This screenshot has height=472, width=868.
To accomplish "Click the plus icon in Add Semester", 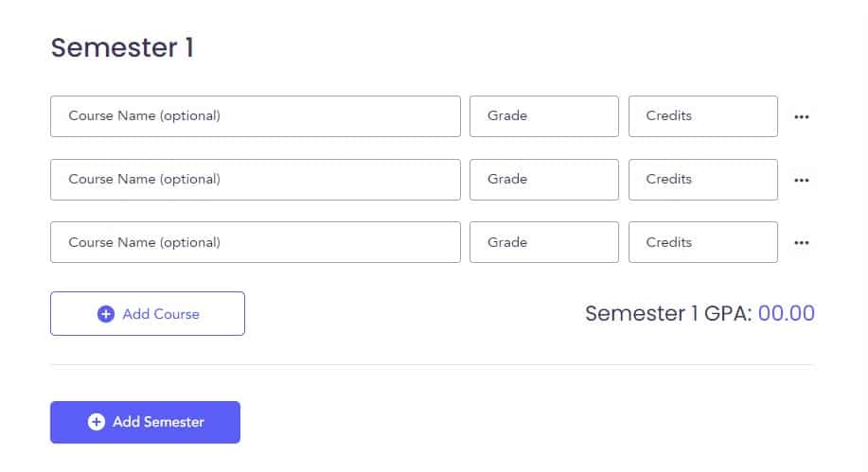I will coord(97,422).
